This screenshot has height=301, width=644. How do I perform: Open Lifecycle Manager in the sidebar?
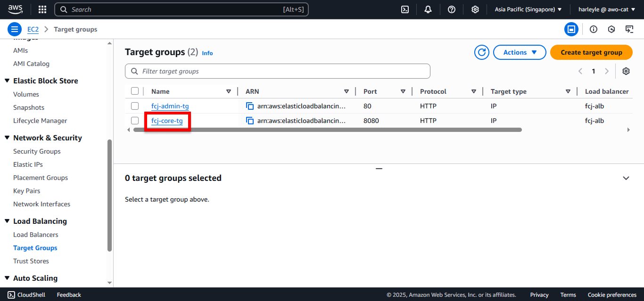pos(40,121)
